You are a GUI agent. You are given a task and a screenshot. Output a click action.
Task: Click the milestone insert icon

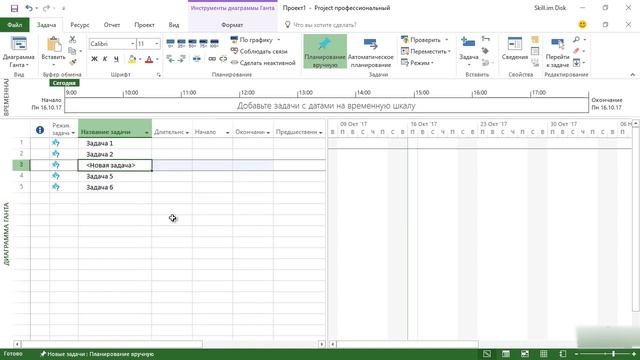coord(485,51)
